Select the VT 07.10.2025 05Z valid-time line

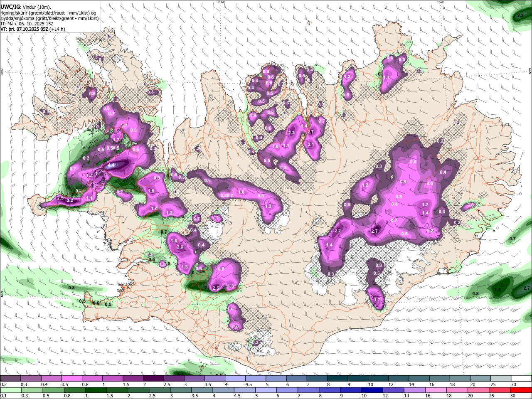(x=24, y=30)
